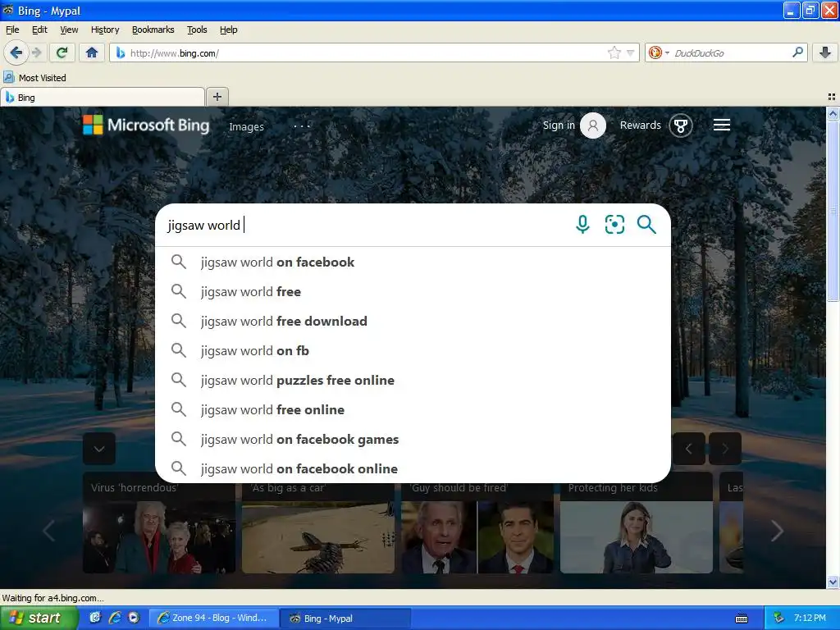Select the Bing browser tab
This screenshot has height=630, width=840.
103,97
